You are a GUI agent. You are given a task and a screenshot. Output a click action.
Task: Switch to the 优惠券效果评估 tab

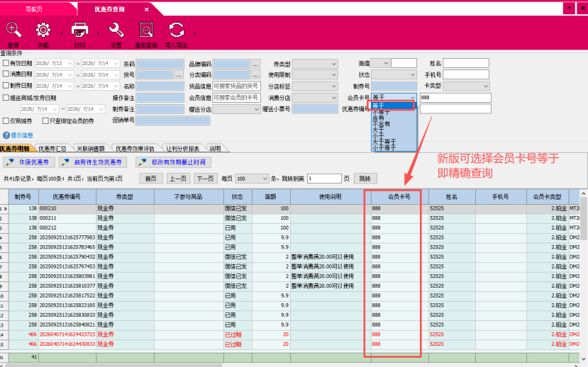click(x=135, y=149)
